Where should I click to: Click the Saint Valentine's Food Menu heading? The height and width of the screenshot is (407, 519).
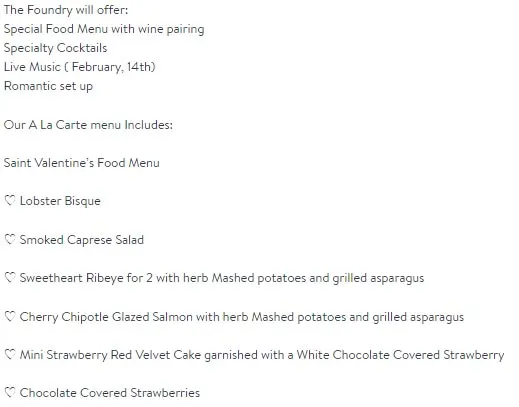coord(82,163)
